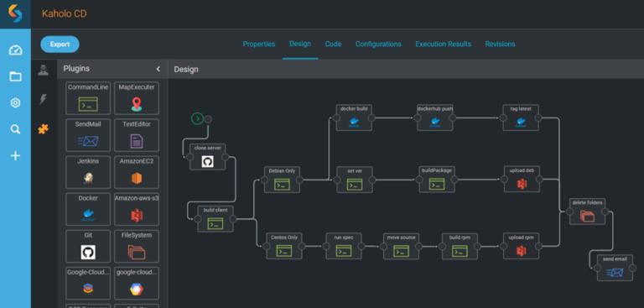Click the Plugins panel heading

click(76, 69)
